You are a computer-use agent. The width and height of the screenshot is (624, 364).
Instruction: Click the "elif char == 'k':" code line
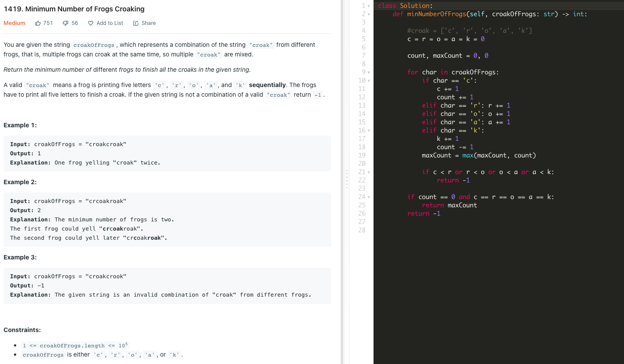point(453,130)
